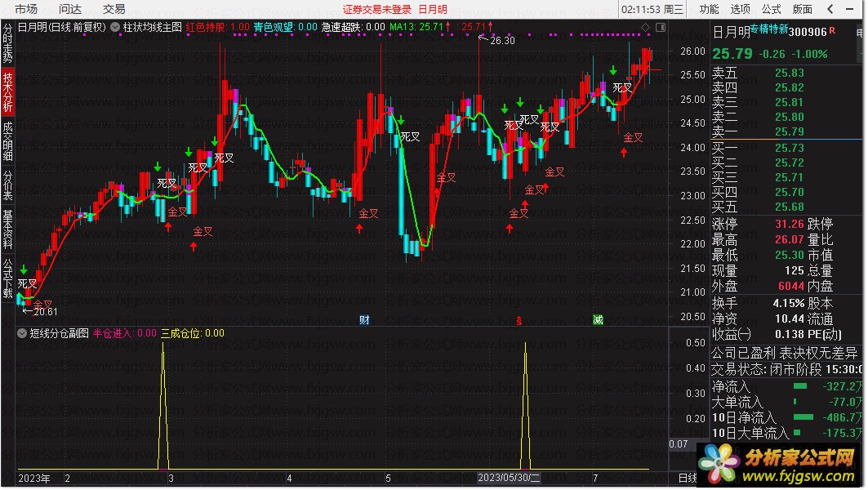Viewport: 868px width, 490px height.
Task: Click the diamond icon atop the main chart
Action: point(645,27)
